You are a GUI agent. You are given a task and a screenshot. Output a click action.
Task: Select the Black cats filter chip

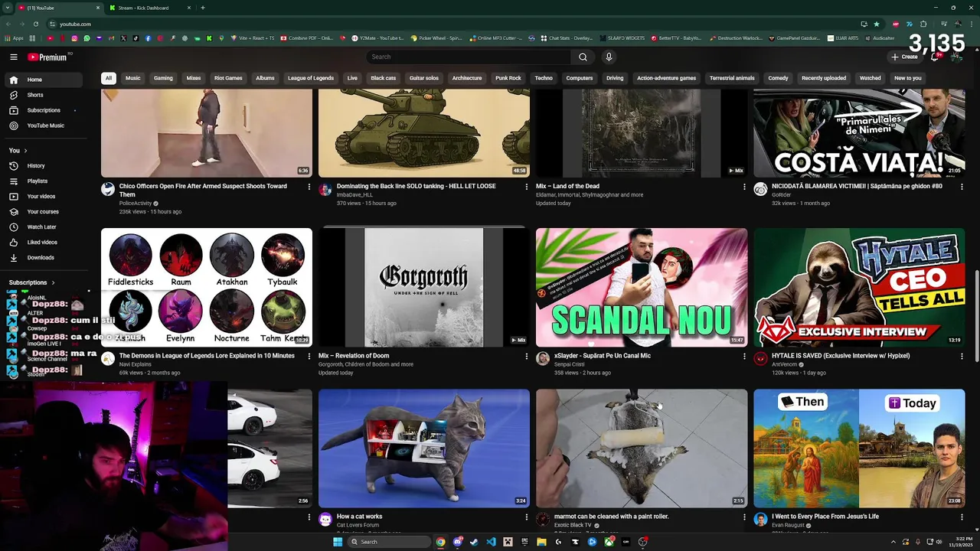pos(384,78)
